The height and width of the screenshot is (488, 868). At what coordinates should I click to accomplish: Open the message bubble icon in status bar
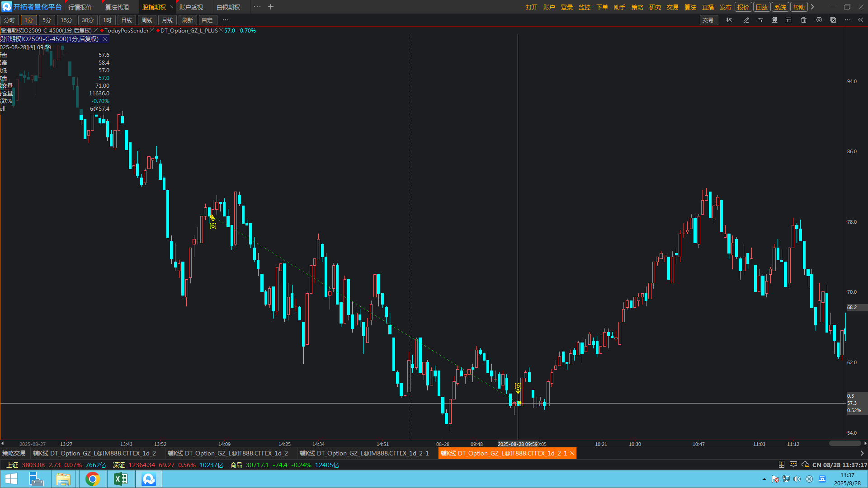pos(793,465)
